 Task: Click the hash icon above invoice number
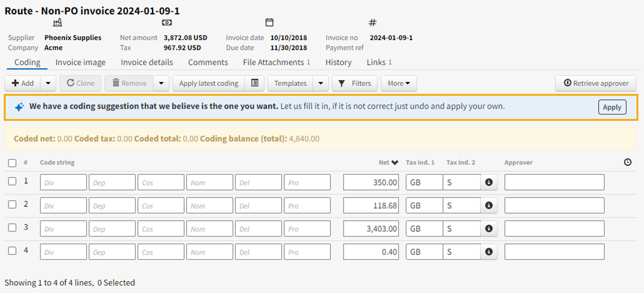[x=372, y=22]
